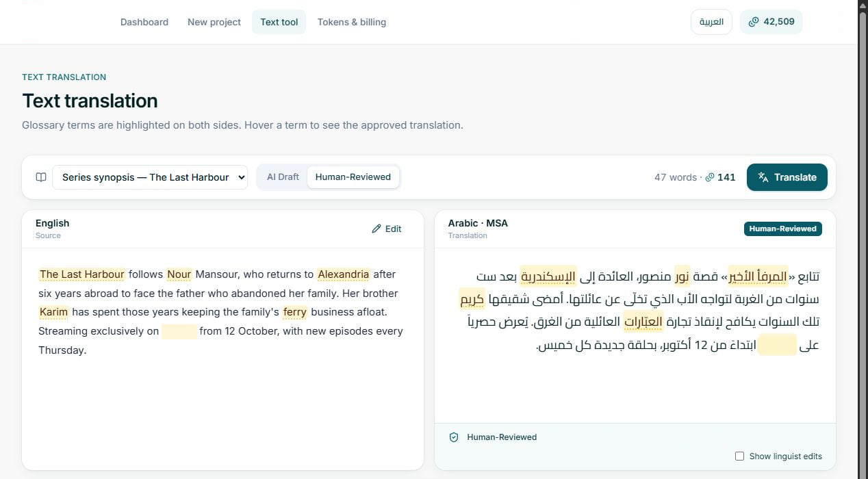This screenshot has height=479, width=868.
Task: Click the 42,509 token balance button
Action: 771,22
